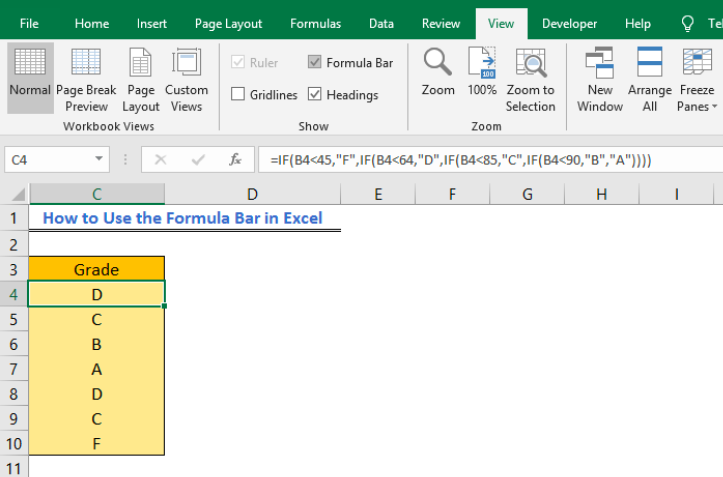The image size is (723, 477).
Task: Open the Formulas ribbon tab
Action: 315,23
